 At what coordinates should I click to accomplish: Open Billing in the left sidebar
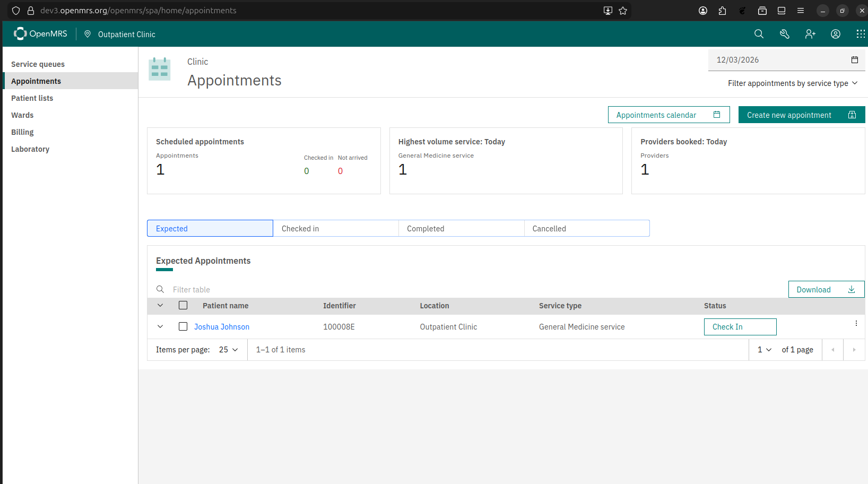click(x=22, y=132)
